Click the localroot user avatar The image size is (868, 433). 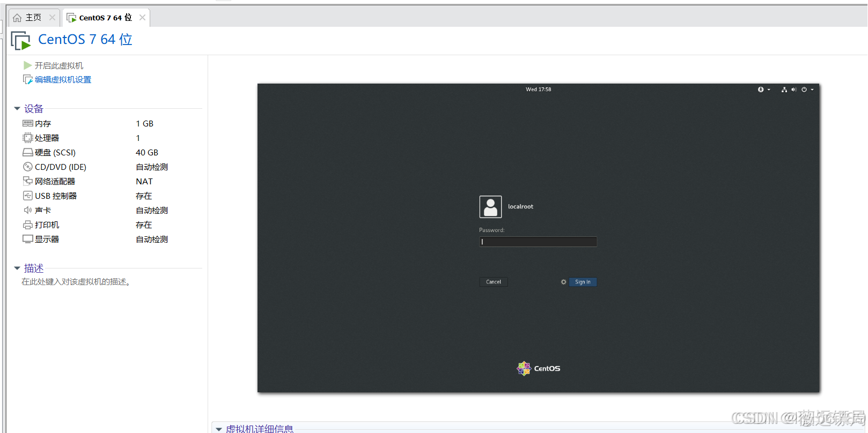[x=490, y=207]
